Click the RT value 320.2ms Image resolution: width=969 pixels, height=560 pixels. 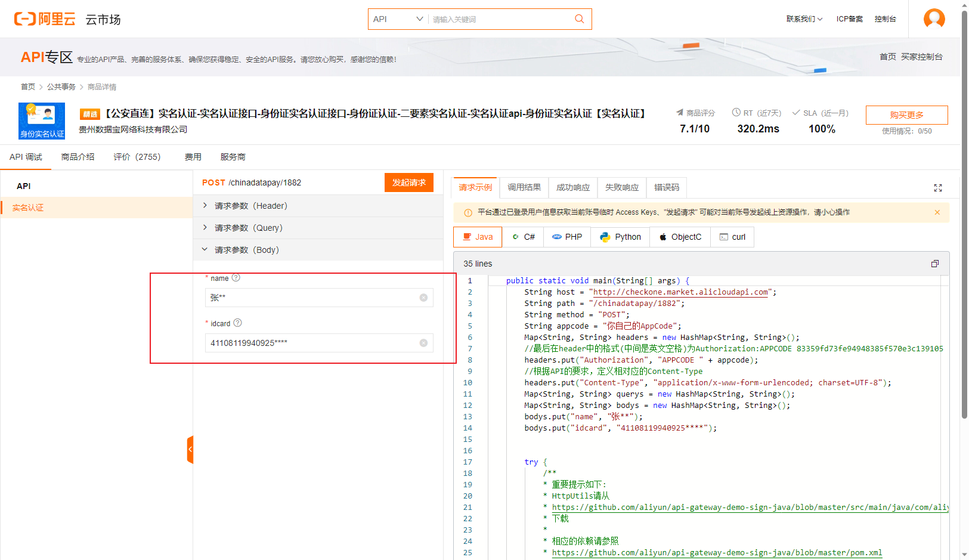758,129
